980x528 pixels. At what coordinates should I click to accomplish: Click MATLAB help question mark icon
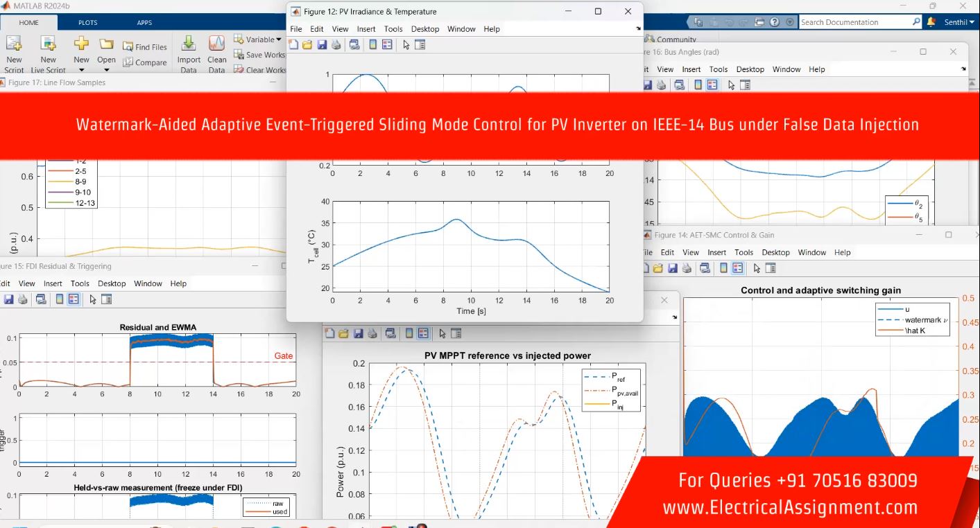pyautogui.click(x=775, y=22)
